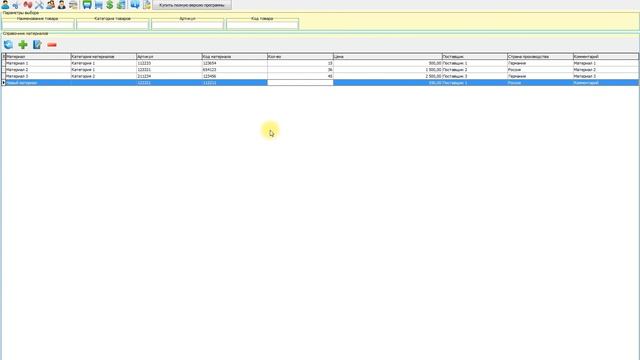
Task: Open the crossed tools settings icon
Action: tap(39, 4)
